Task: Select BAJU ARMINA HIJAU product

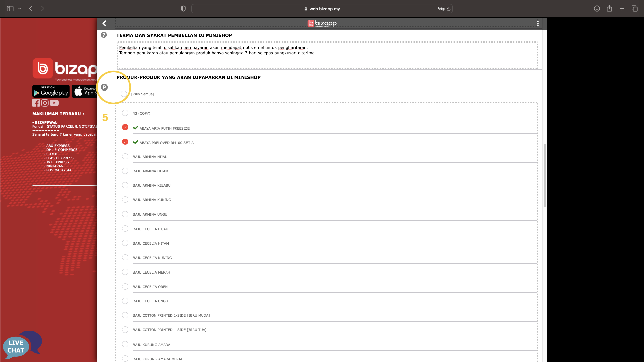Action: [x=125, y=156]
